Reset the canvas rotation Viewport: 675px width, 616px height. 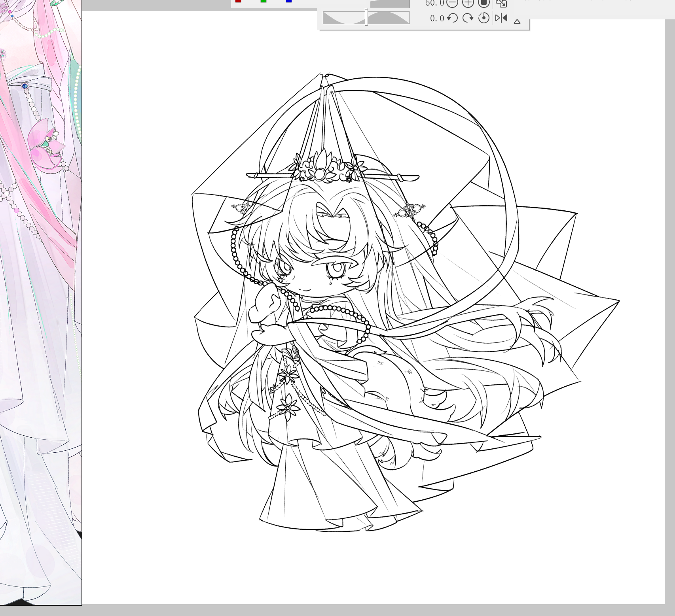(483, 18)
